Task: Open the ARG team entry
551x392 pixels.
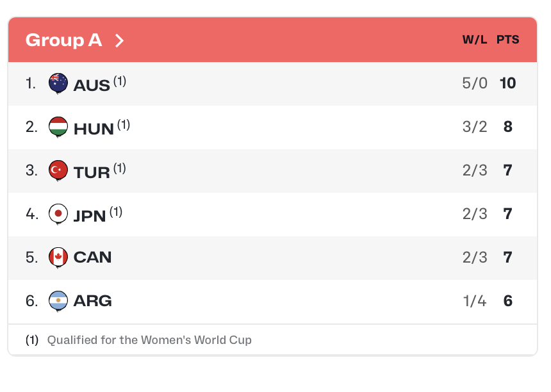Action: coord(92,301)
